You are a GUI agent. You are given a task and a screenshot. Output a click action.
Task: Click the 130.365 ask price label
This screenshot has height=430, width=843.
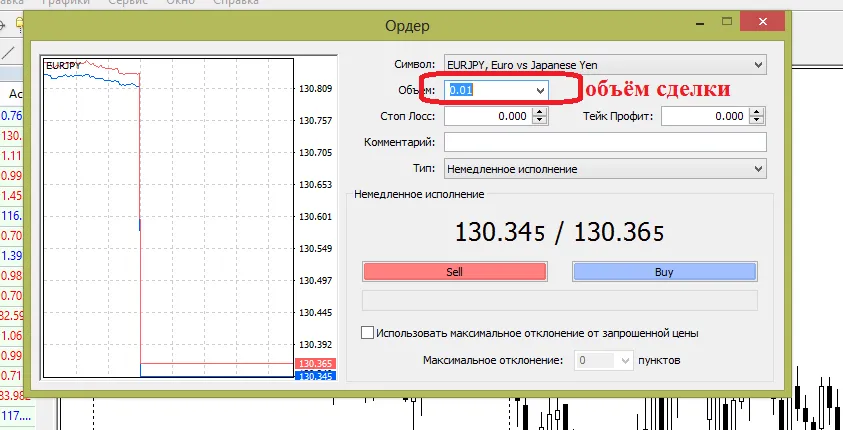(316, 363)
